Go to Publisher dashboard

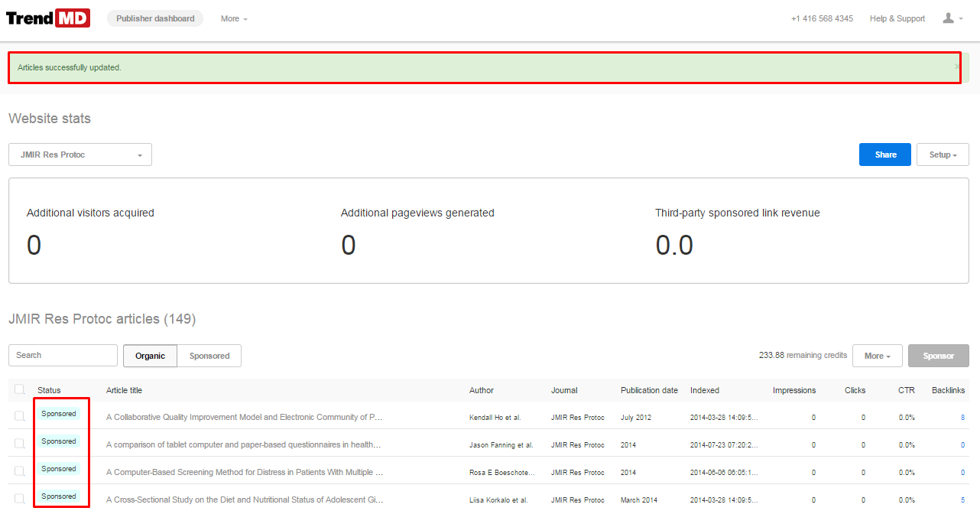pos(155,18)
